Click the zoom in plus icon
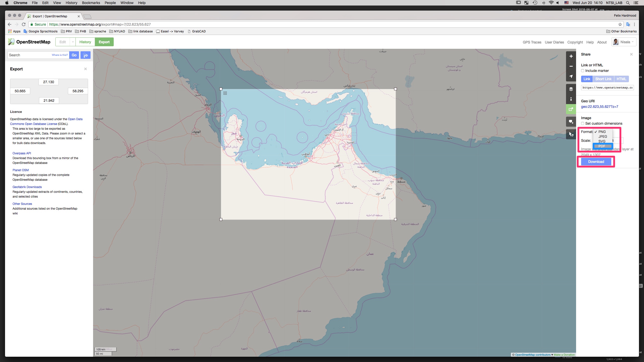Viewport: 644px width, 362px height. [x=571, y=56]
